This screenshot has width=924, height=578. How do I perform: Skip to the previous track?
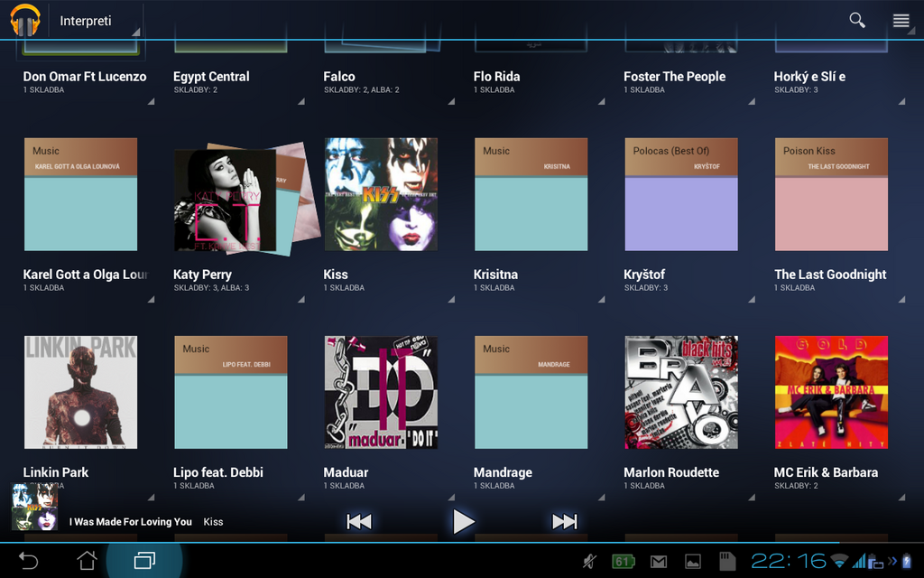point(359,521)
